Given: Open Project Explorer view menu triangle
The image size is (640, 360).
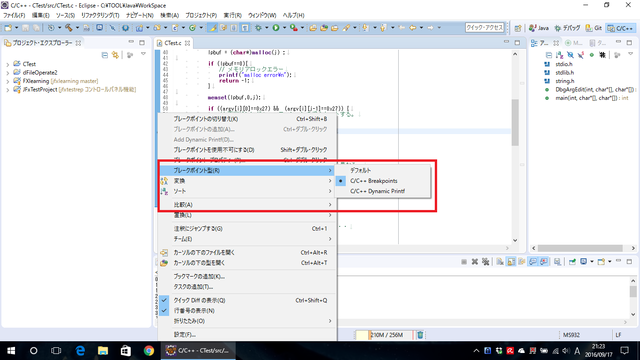Looking at the screenshot, I should (143, 54).
